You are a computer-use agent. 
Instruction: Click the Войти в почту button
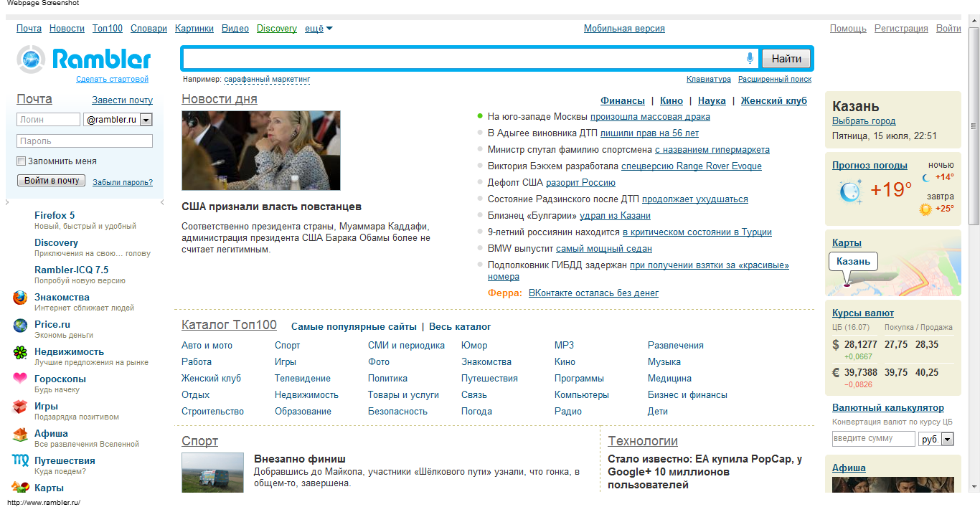pos(51,181)
